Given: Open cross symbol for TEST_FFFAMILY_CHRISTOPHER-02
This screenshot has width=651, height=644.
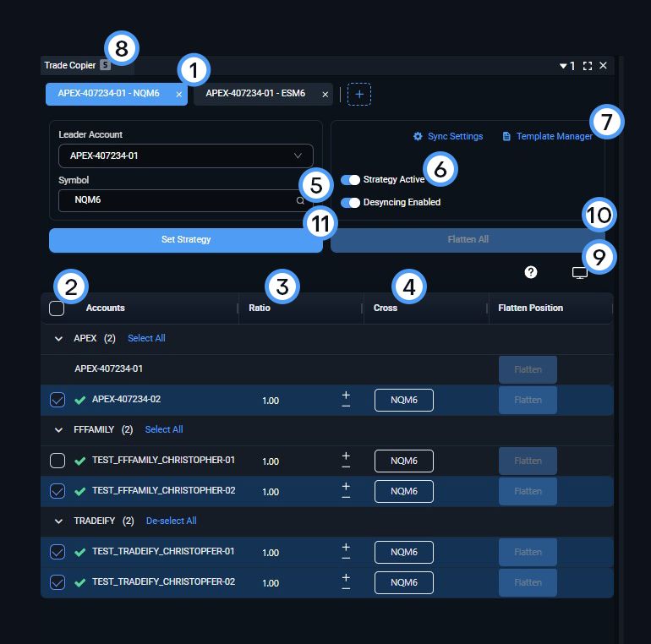Looking at the screenshot, I should click(404, 491).
